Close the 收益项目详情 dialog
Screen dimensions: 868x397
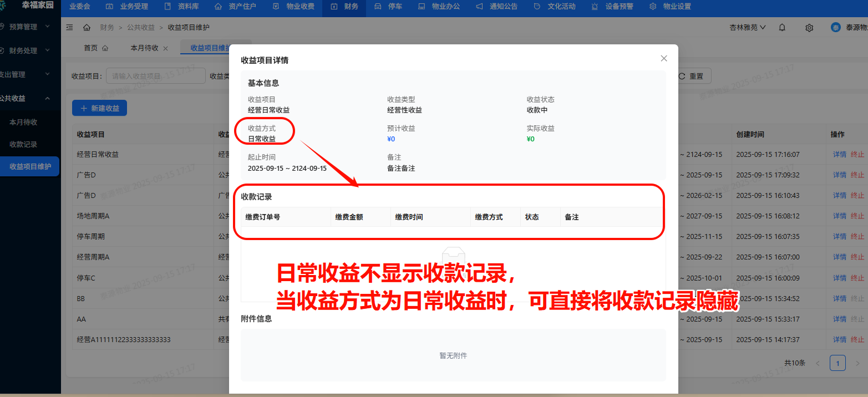[x=664, y=59]
